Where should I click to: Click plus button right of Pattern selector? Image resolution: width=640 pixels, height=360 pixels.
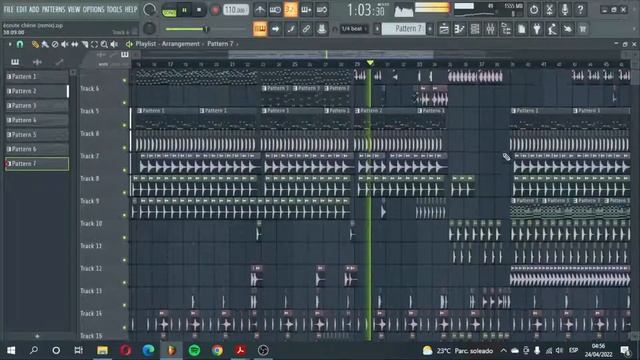429,29
